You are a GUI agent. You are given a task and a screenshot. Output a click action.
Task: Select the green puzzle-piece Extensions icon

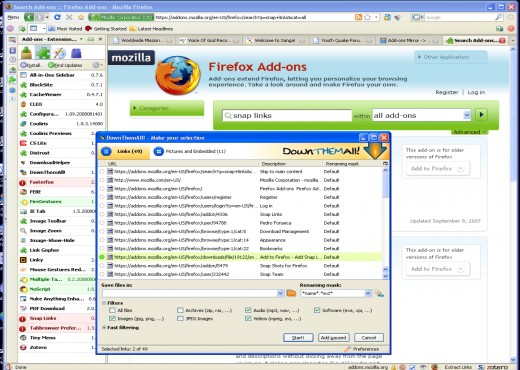coord(43,53)
